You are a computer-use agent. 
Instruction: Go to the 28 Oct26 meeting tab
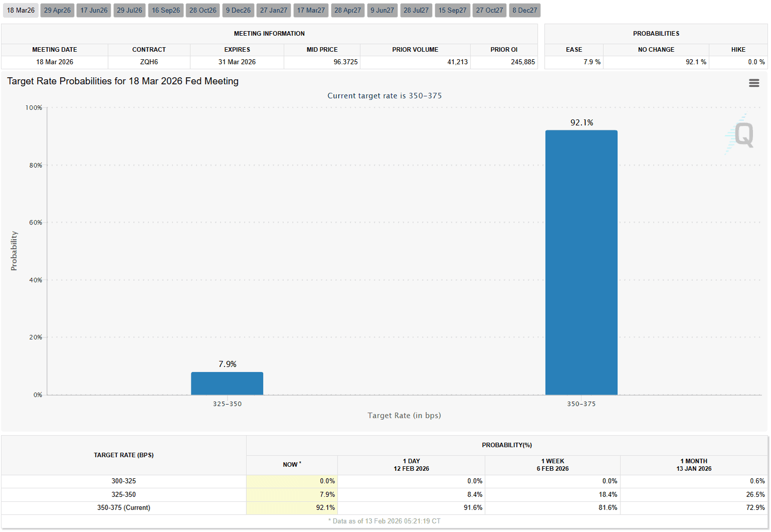[x=203, y=11]
